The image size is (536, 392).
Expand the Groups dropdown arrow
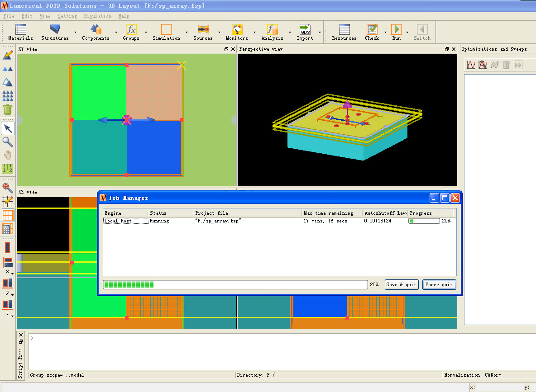point(146,33)
